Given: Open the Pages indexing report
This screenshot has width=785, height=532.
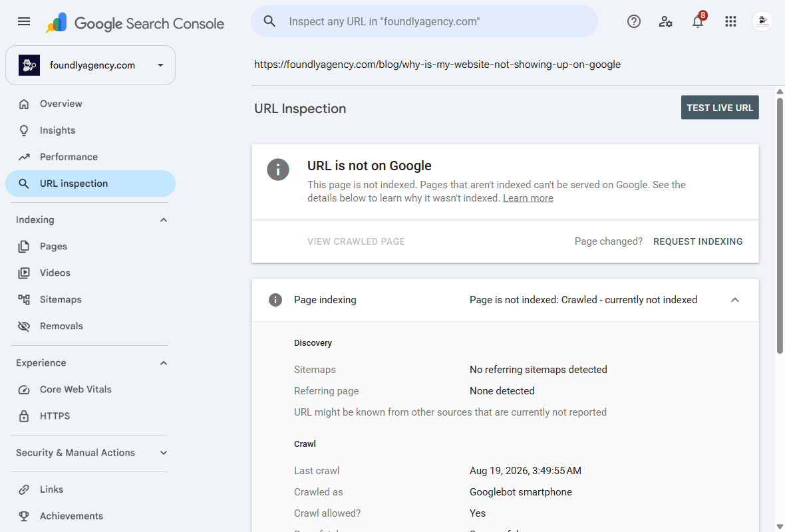Looking at the screenshot, I should (x=90, y=247).
